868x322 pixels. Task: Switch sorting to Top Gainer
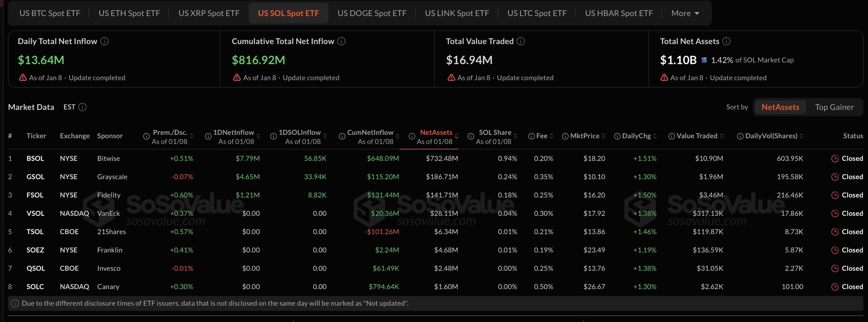click(x=835, y=107)
